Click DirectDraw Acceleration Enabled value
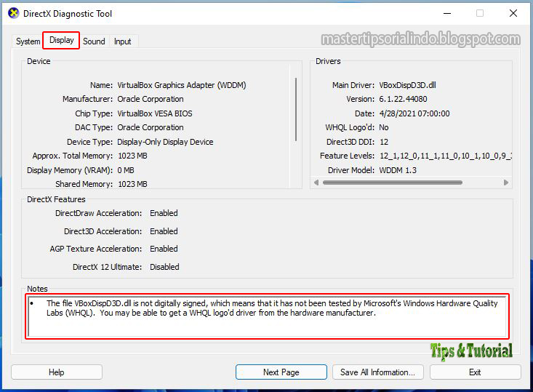This screenshot has width=533, height=392. pyautogui.click(x=164, y=213)
